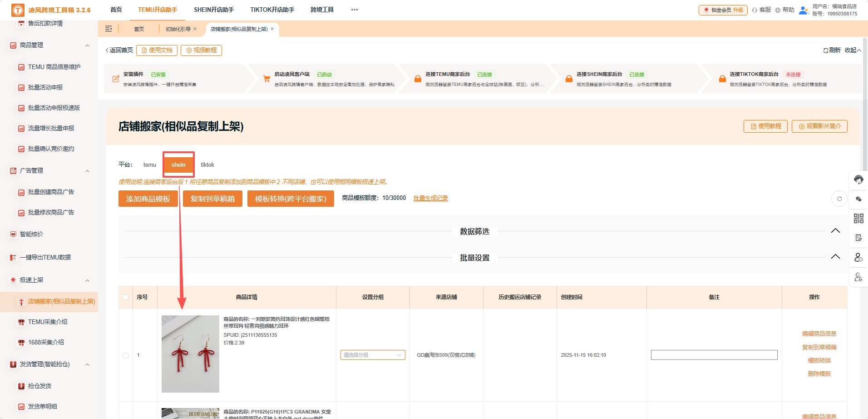The width and height of the screenshot is (868, 419).
Task: Switch to the SHEIN开店助手 menu tab
Action: point(214,9)
